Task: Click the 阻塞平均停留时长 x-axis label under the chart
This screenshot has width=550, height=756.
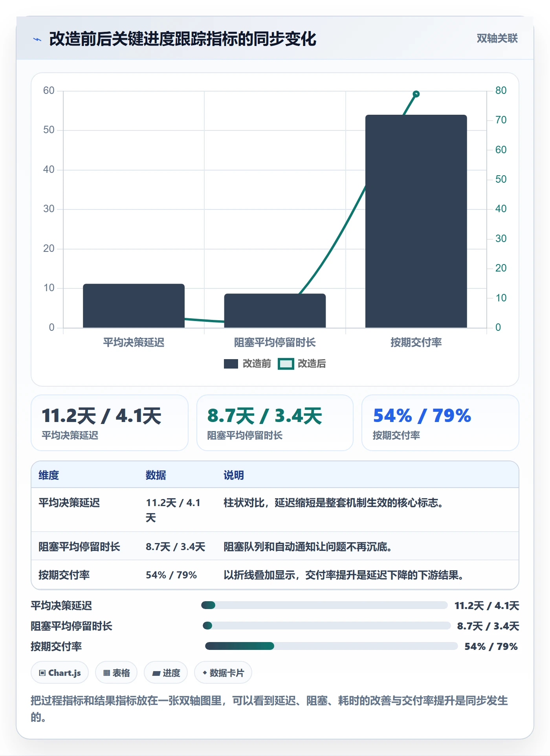Action: pyautogui.click(x=275, y=343)
